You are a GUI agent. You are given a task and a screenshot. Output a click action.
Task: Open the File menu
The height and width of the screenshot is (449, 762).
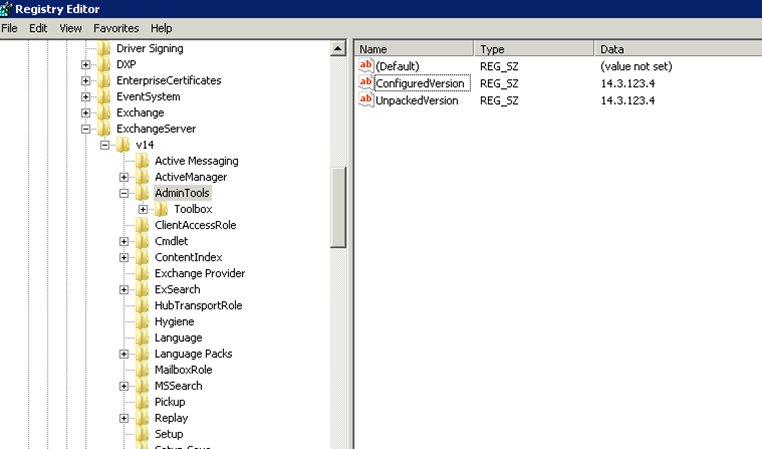[x=9, y=28]
